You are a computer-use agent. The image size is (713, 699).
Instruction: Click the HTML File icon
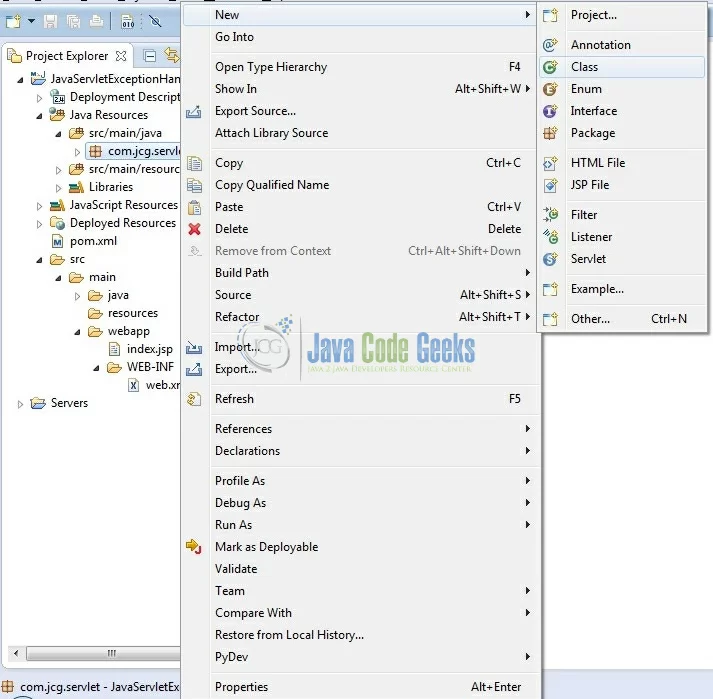click(x=550, y=163)
